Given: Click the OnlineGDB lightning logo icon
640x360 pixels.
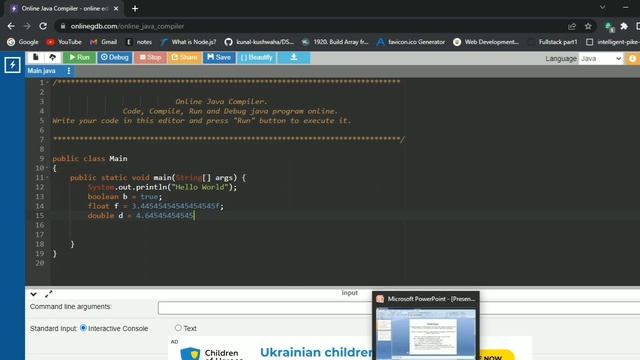Looking at the screenshot, I should pyautogui.click(x=12, y=65).
